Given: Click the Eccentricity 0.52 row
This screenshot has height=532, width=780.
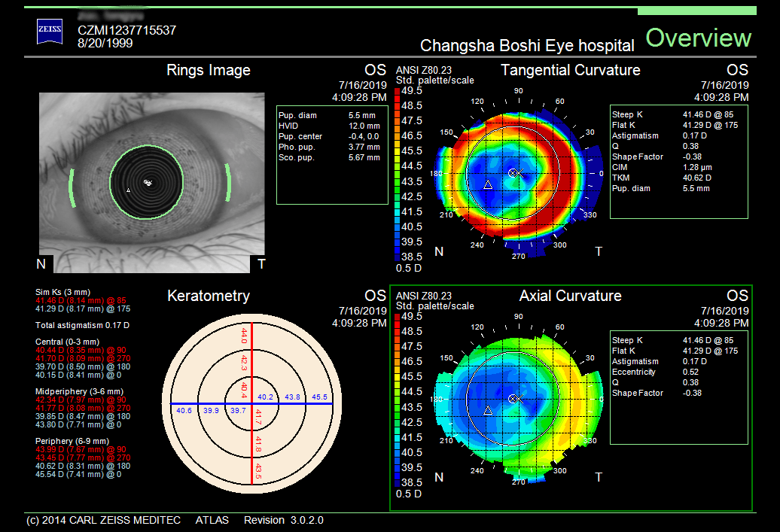Looking at the screenshot, I should (x=655, y=372).
